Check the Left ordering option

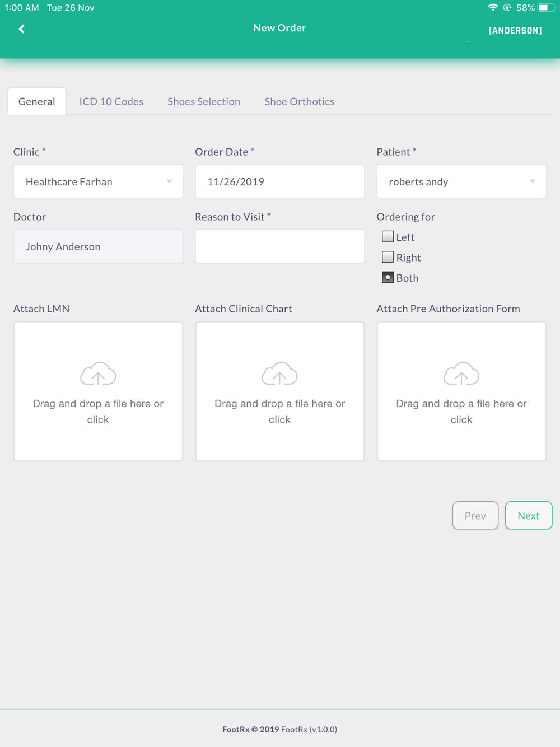coord(388,236)
